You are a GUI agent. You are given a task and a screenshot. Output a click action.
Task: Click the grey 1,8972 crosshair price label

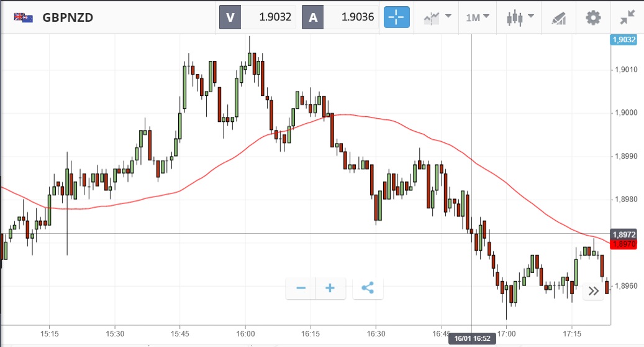(x=624, y=234)
